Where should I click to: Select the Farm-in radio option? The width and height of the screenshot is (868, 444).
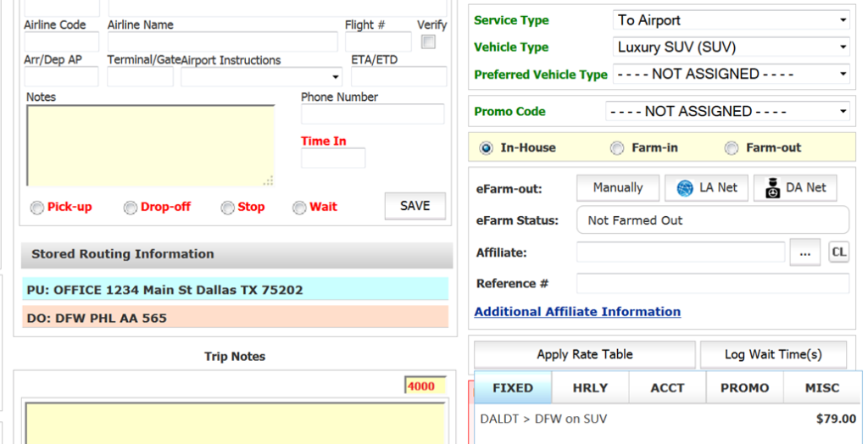tap(617, 148)
